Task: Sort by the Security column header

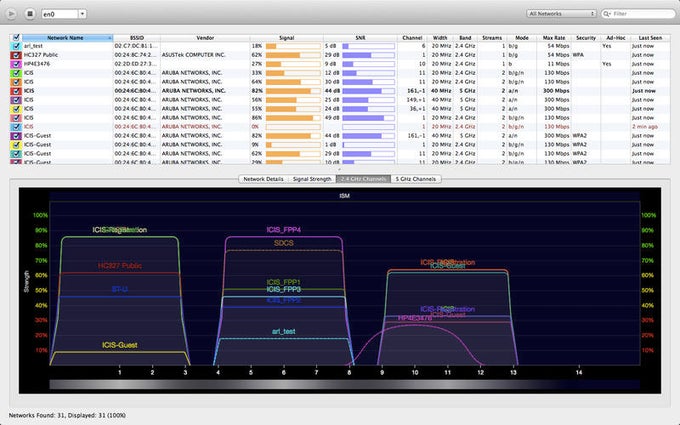Action: coord(586,38)
